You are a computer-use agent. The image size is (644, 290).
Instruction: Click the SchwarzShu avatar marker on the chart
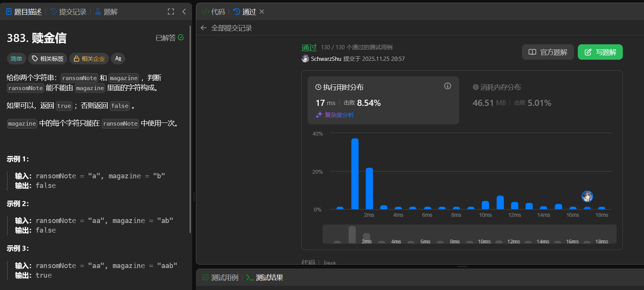tap(587, 196)
